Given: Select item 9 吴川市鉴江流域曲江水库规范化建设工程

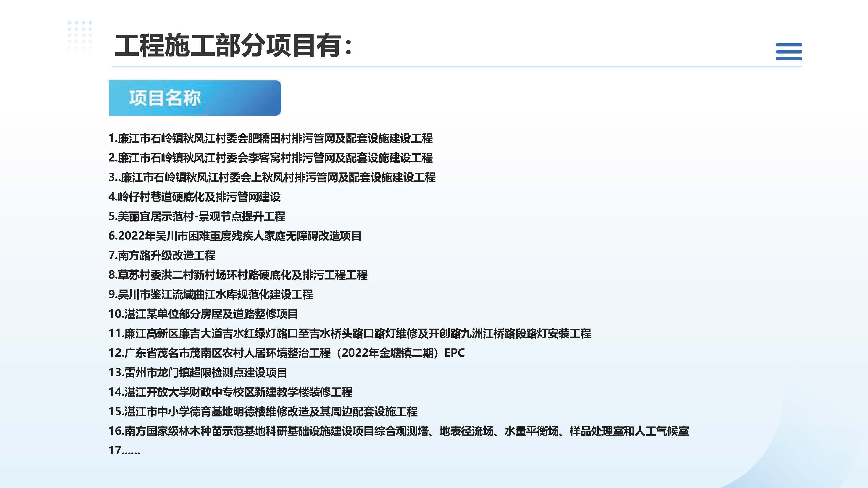Looking at the screenshot, I should click(x=211, y=294).
